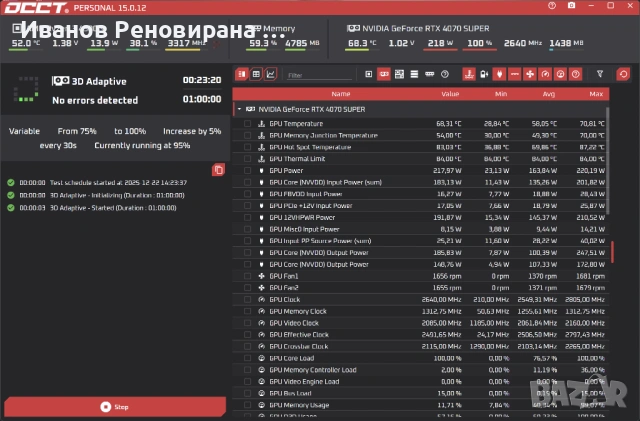This screenshot has height=421, width=640.
Task: Select the GPU Memory Junction Temperature row
Action: 421,136
